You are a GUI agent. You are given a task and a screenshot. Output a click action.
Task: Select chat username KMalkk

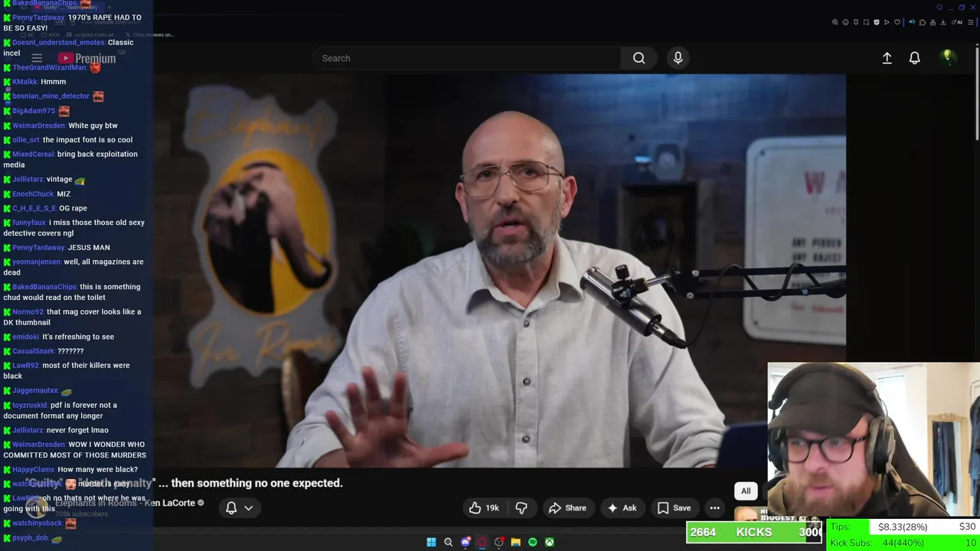[x=24, y=81]
